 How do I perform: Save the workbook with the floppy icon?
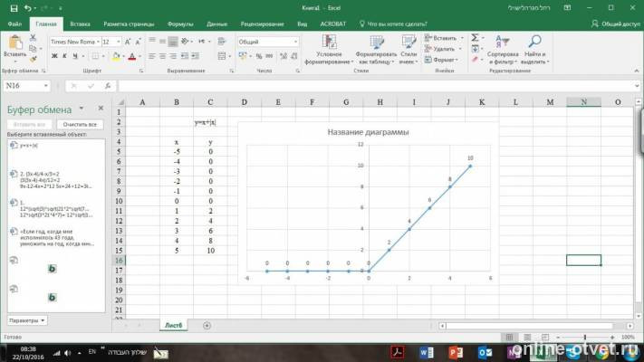pos(14,8)
